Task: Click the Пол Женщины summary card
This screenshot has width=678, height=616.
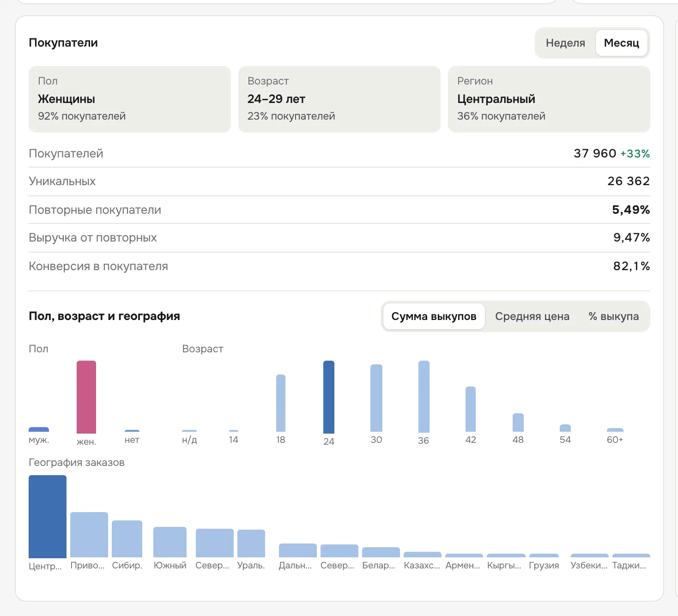Action: [x=130, y=99]
